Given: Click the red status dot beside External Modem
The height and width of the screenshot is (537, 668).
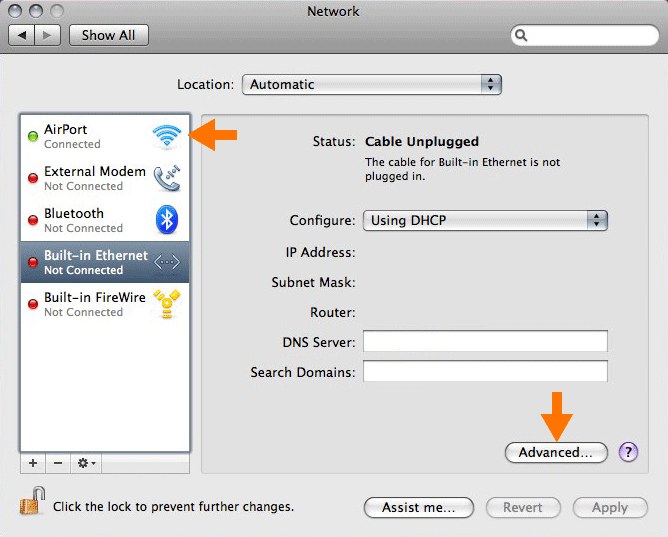Looking at the screenshot, I should pyautogui.click(x=33, y=178).
